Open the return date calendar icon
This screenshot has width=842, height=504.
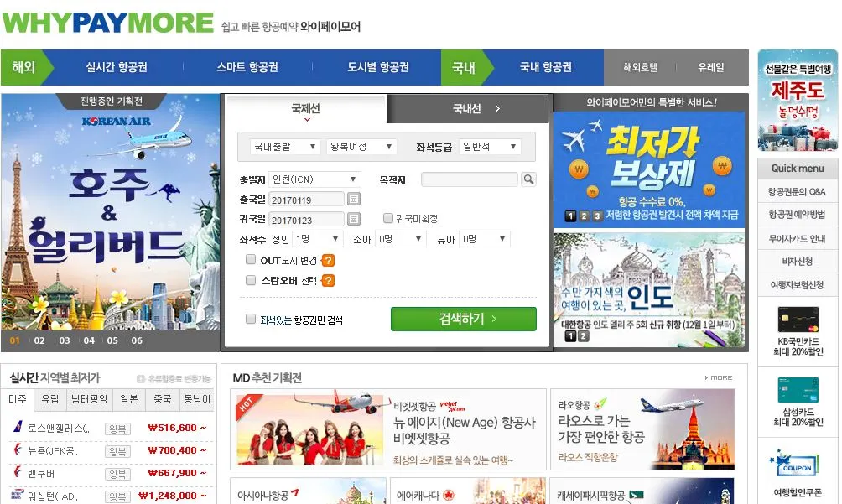[353, 219]
